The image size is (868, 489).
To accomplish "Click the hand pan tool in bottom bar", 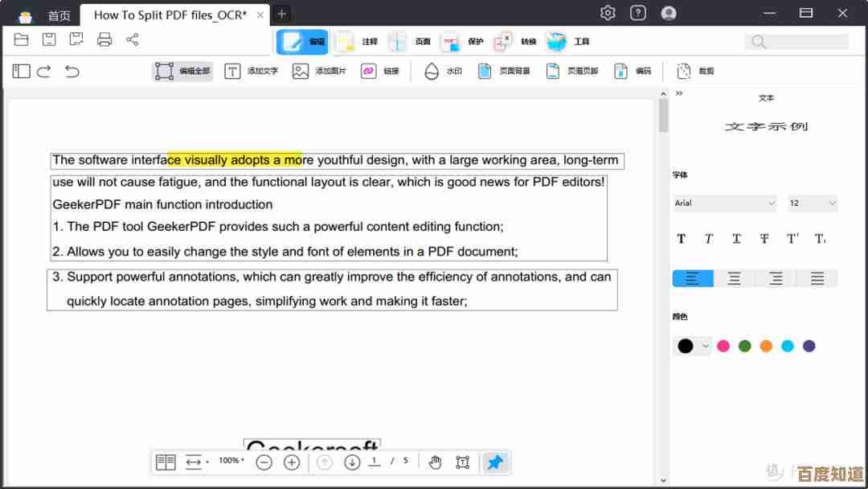I will click(x=435, y=462).
